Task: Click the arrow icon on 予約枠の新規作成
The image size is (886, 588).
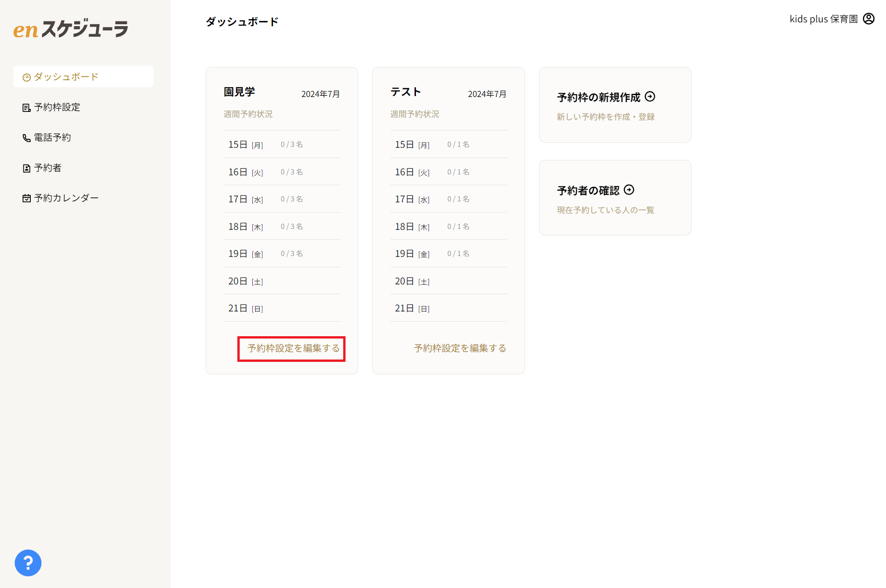Action: 651,97
